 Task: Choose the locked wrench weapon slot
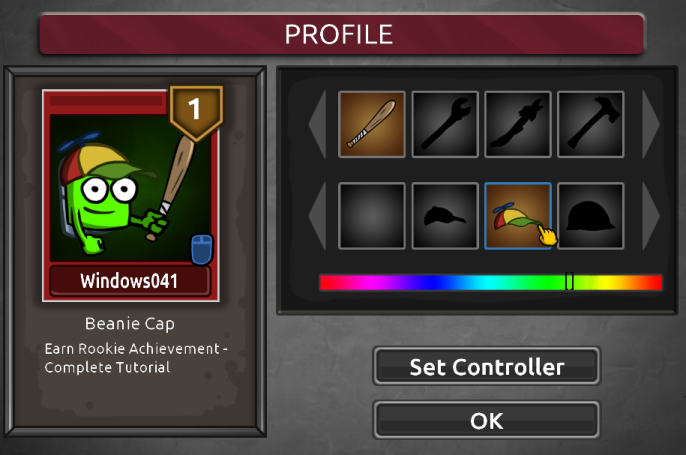coord(445,124)
